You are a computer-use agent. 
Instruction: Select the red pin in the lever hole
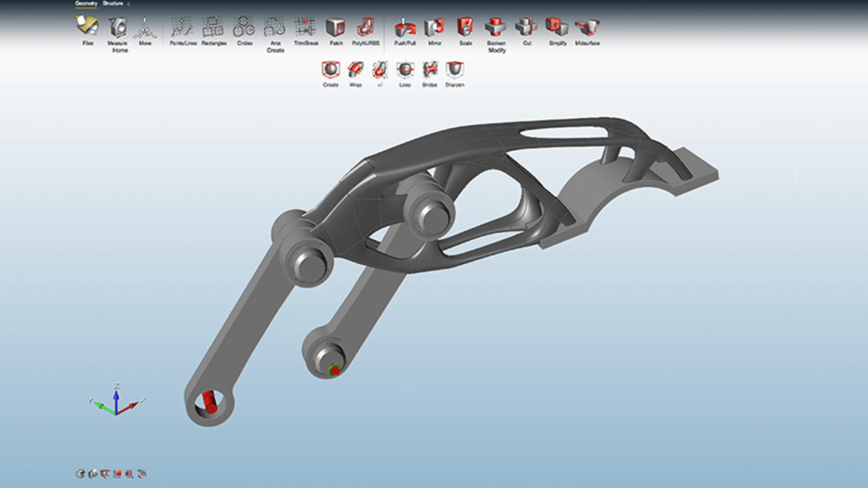click(x=209, y=402)
